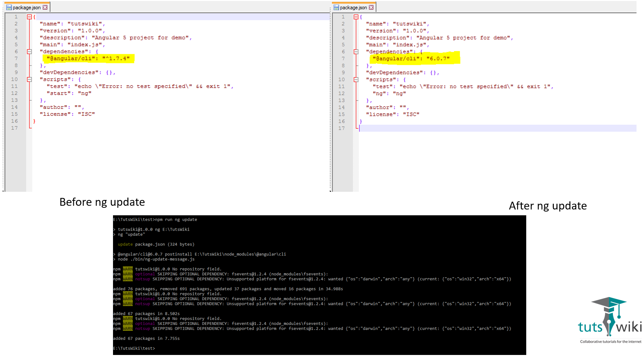
Task: Click the "devDependencies": {} line in left pane
Action: 78,73
